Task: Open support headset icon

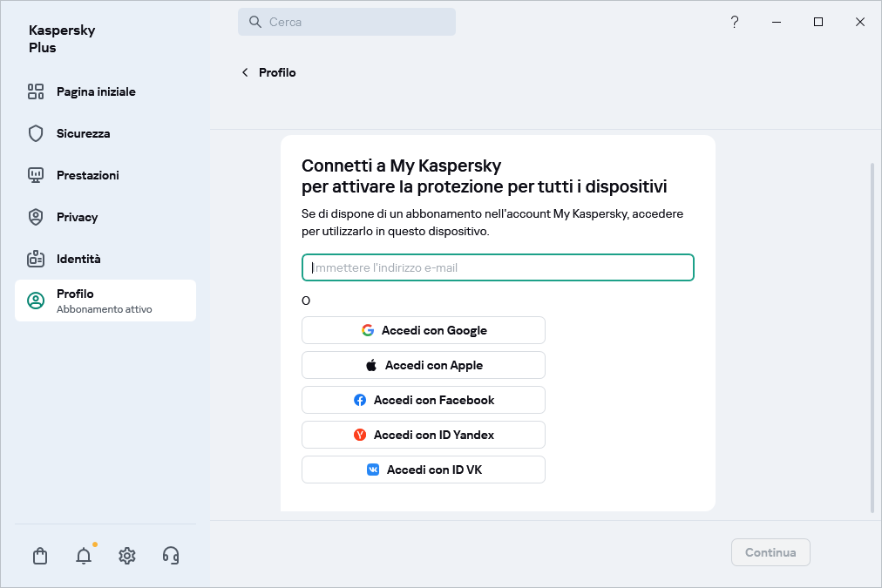Action: 171,556
